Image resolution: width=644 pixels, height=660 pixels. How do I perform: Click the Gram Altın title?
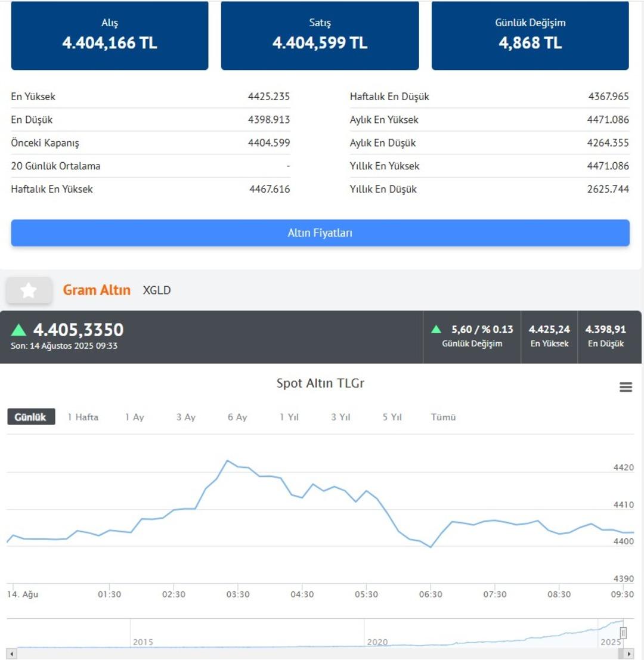[x=97, y=290]
